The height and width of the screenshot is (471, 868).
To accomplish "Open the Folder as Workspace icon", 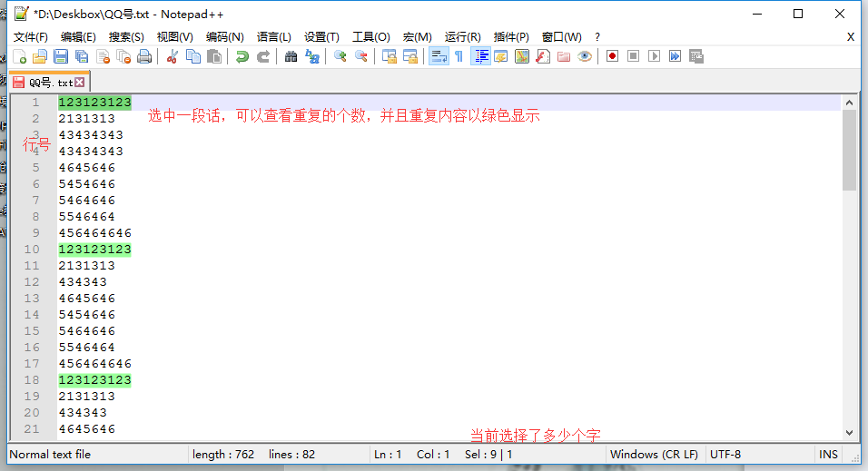I will coord(564,56).
